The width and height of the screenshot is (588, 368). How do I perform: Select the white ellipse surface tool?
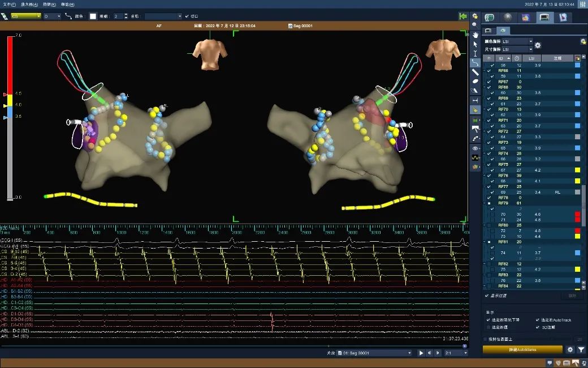[475, 81]
